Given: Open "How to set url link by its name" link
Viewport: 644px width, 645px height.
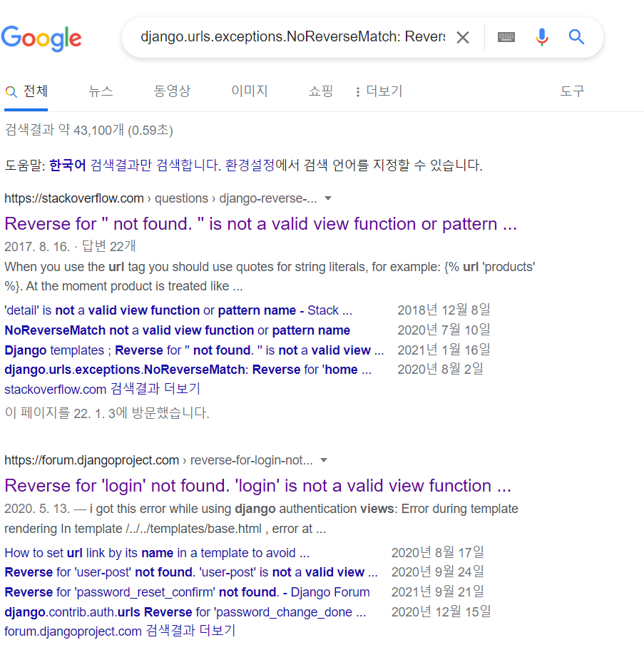Looking at the screenshot, I should (157, 552).
